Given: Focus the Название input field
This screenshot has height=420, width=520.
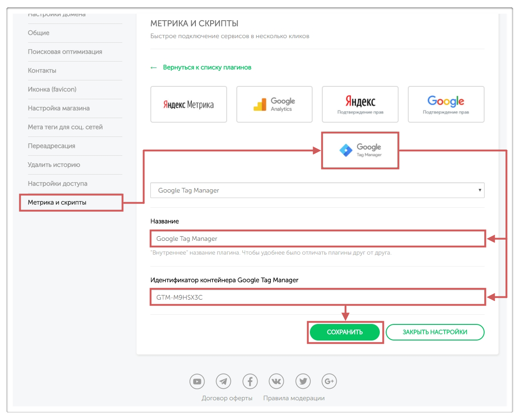Looking at the screenshot, I should click(317, 238).
